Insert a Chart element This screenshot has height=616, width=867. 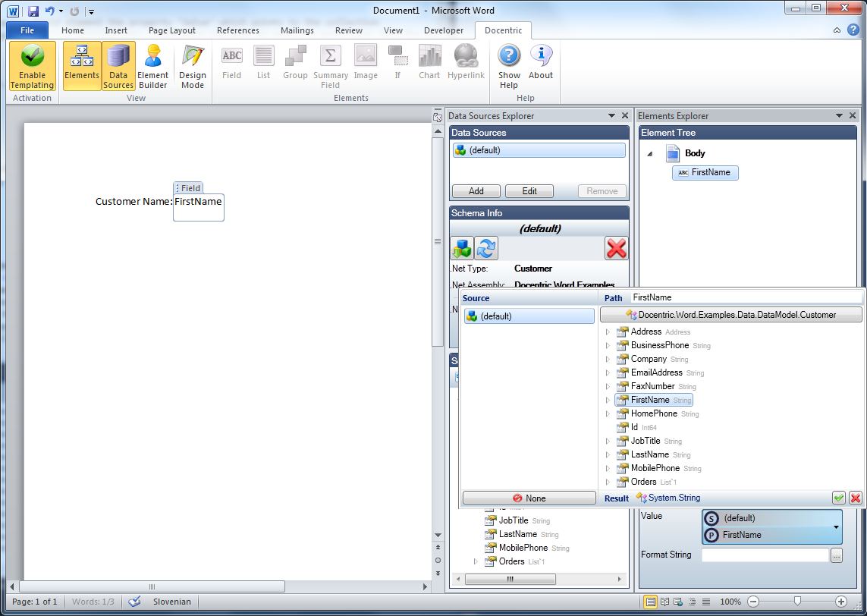point(429,62)
